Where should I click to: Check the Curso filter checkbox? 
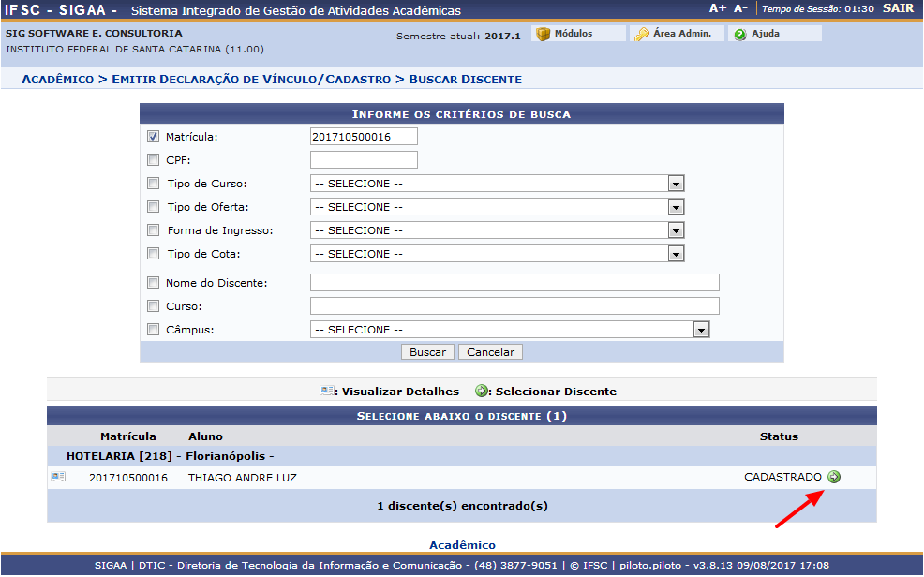(154, 306)
